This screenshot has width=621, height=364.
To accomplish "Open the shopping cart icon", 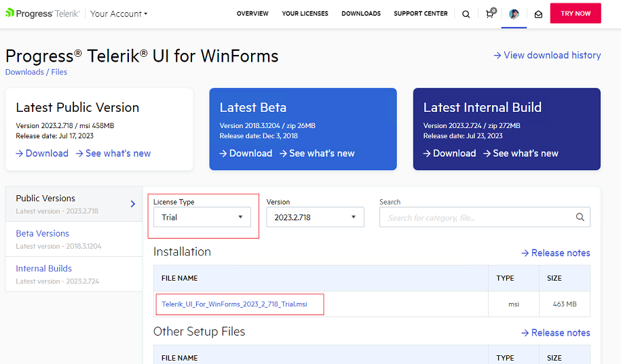I will [x=490, y=14].
